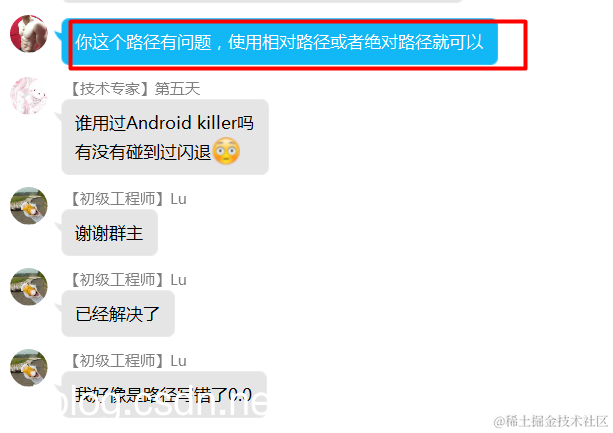This screenshot has height=433, width=613.
Task: Click the 谢谢群主 message bubble
Action: click(109, 233)
